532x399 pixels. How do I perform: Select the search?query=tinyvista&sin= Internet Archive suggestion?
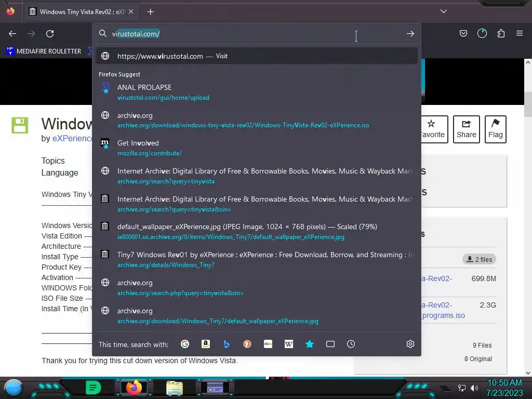coord(257,204)
